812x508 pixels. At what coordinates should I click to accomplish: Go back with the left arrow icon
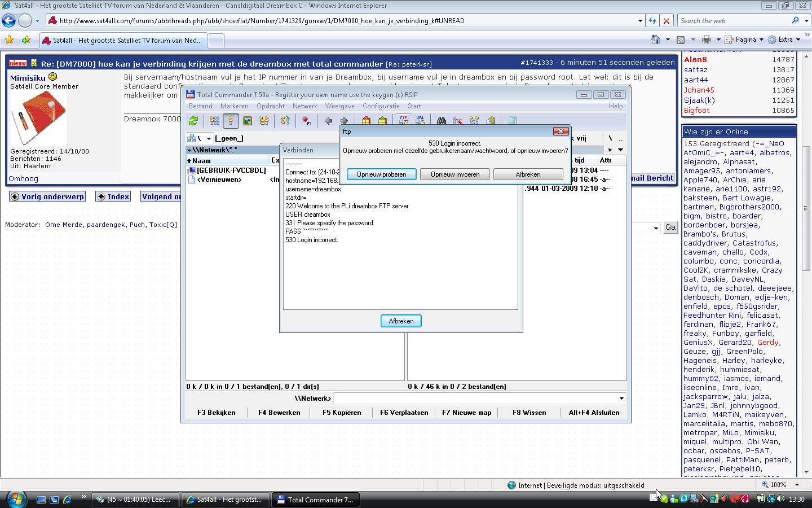(328, 120)
